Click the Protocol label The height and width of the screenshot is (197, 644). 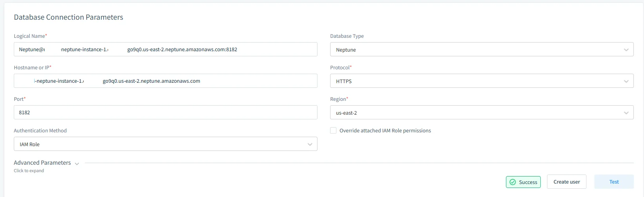340,67
